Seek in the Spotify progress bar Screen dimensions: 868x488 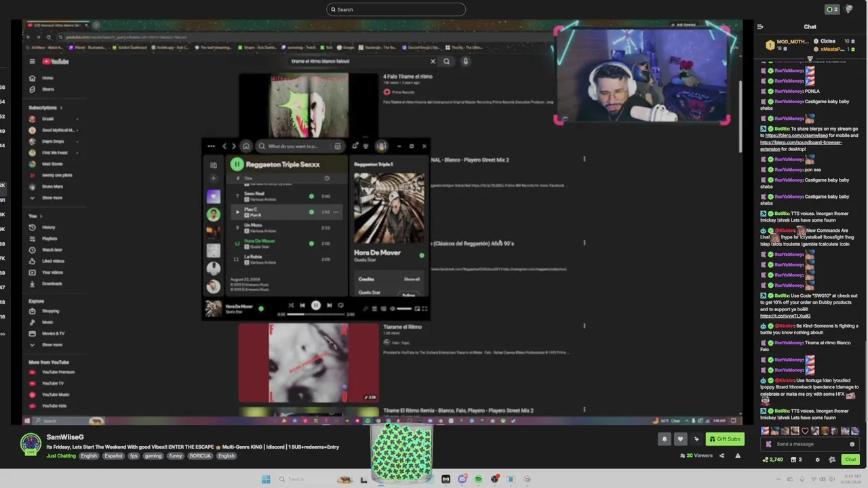[x=316, y=314]
